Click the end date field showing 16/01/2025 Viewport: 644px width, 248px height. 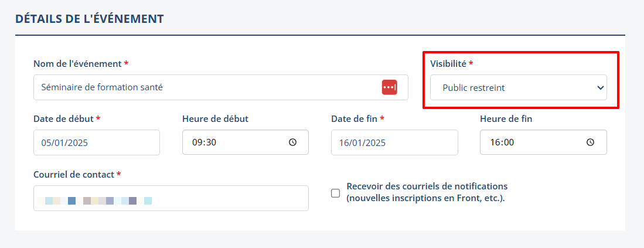tap(394, 142)
